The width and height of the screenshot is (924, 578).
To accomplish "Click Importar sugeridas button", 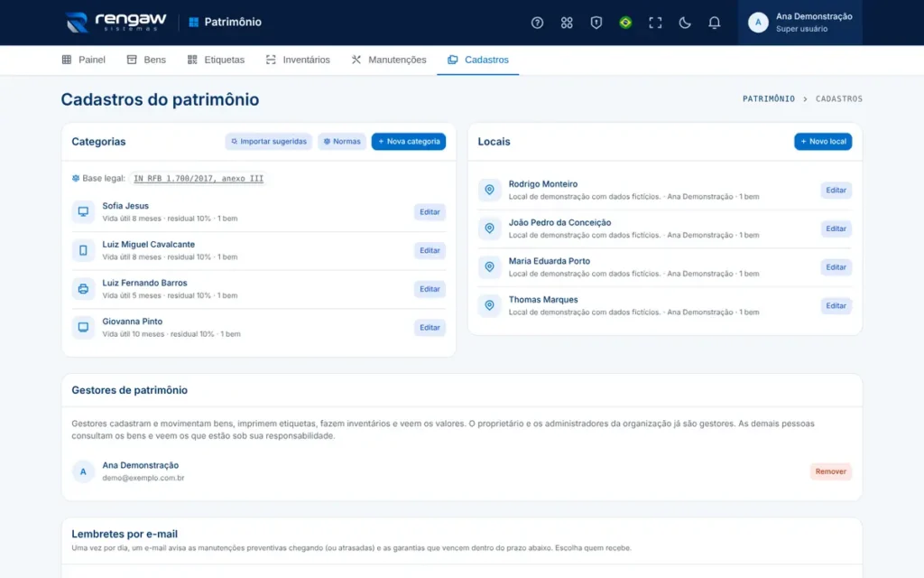I will pos(269,142).
